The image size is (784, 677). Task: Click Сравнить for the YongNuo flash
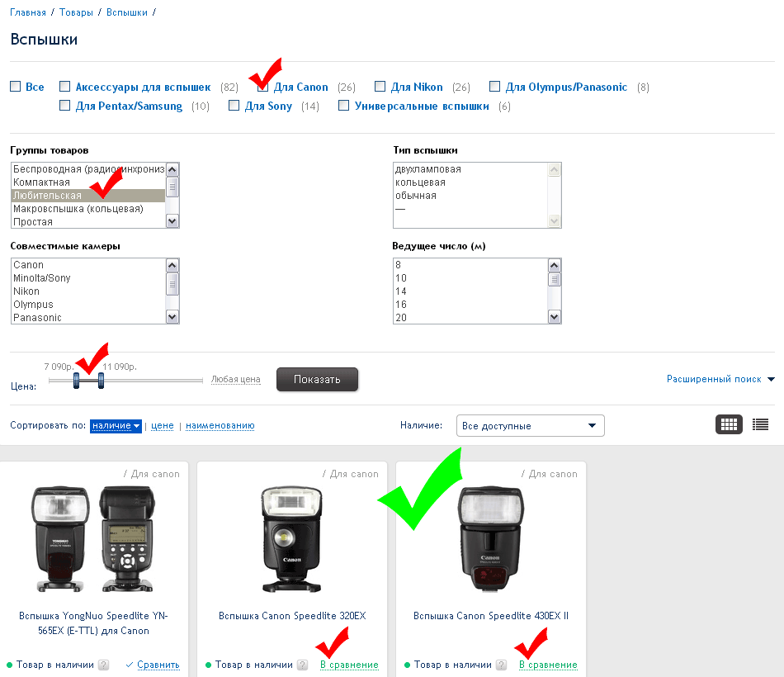pos(158,665)
